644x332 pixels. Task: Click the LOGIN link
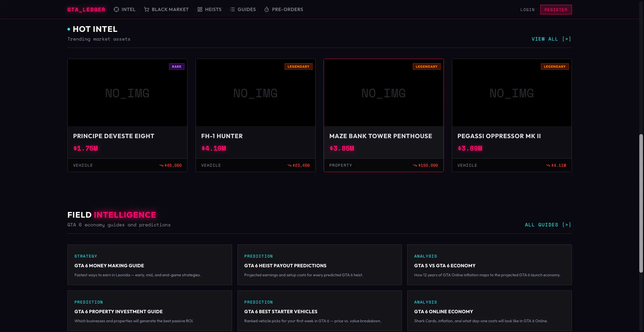(528, 10)
